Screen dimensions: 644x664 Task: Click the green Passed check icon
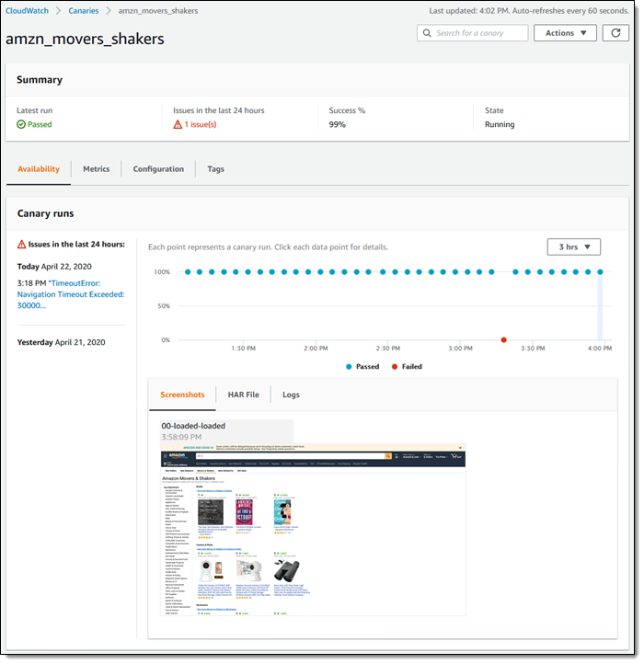point(22,125)
